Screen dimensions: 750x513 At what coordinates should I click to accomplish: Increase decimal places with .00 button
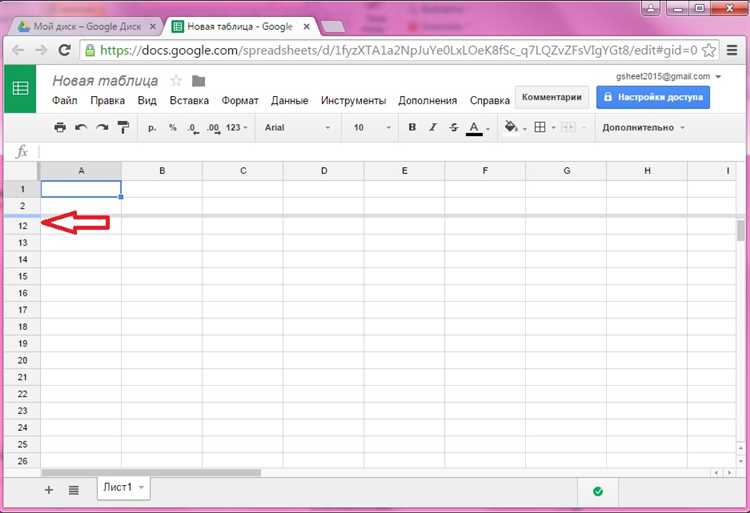[213, 128]
